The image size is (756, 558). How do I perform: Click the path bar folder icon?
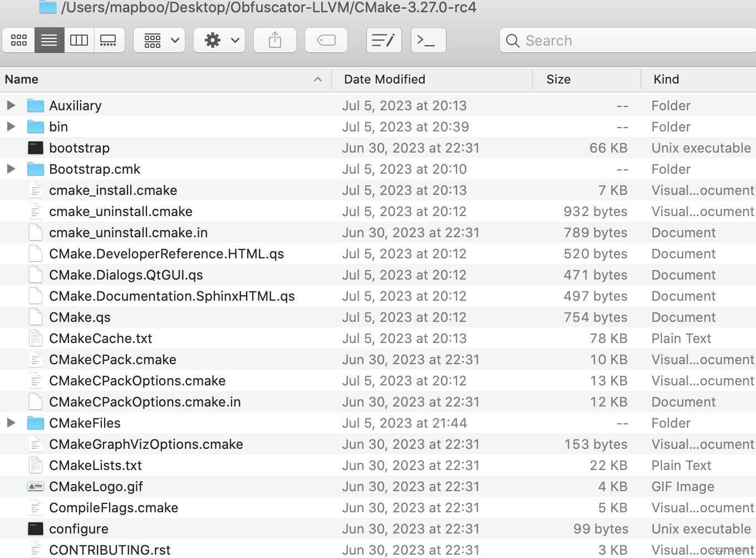point(48,7)
